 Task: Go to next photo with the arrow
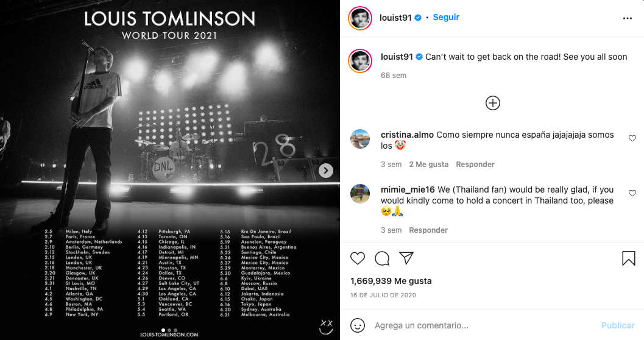coord(326,171)
